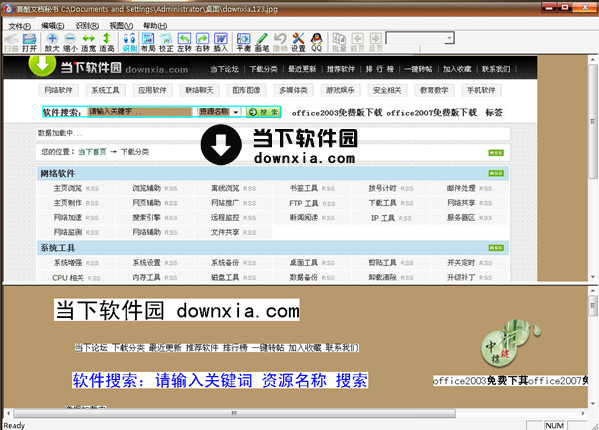The width and height of the screenshot is (599, 430).
Task: Click the NUM status bar indicator
Action: (554, 425)
